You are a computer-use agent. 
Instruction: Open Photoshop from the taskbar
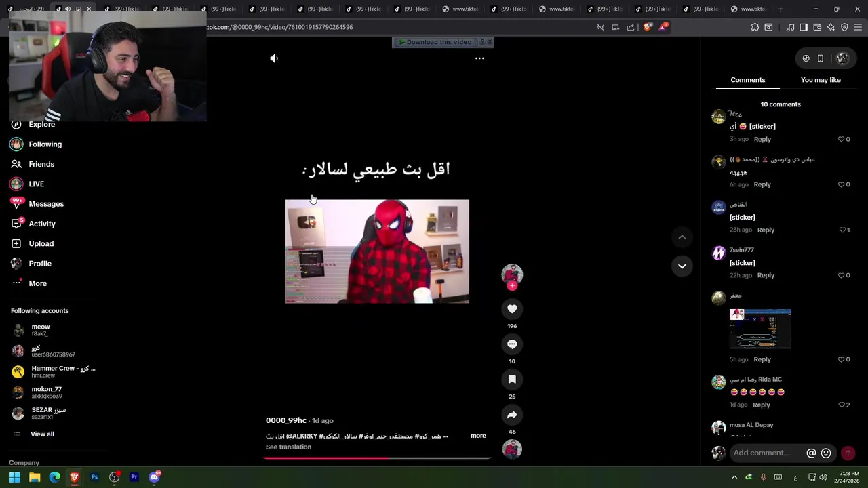(x=94, y=477)
